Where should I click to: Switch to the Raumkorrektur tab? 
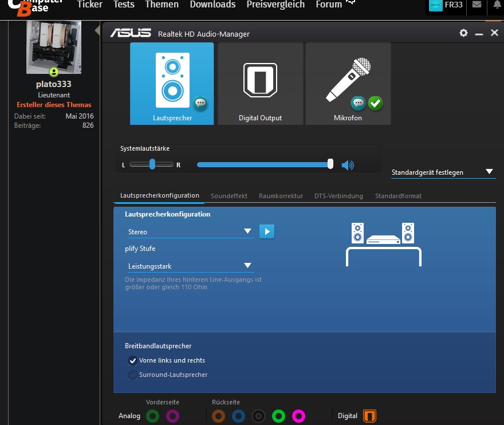tap(281, 196)
